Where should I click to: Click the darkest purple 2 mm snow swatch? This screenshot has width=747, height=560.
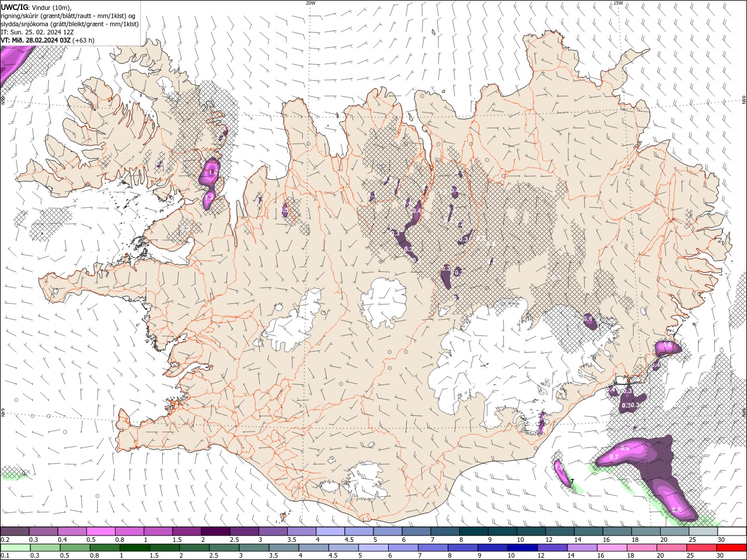pos(215,531)
